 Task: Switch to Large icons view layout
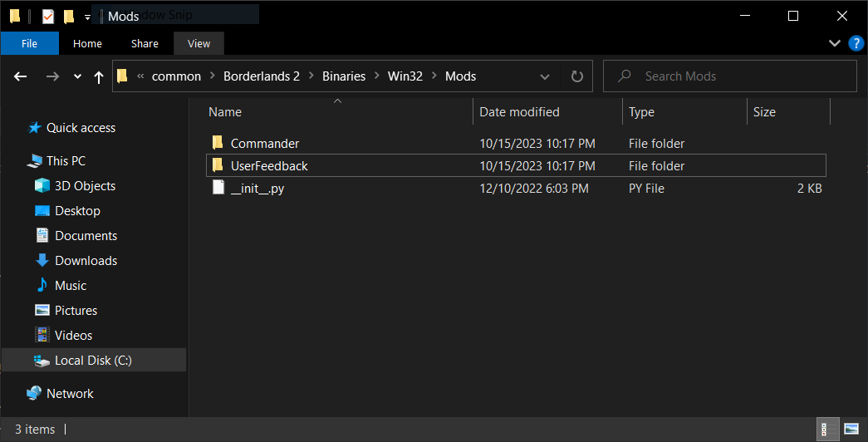(x=851, y=430)
